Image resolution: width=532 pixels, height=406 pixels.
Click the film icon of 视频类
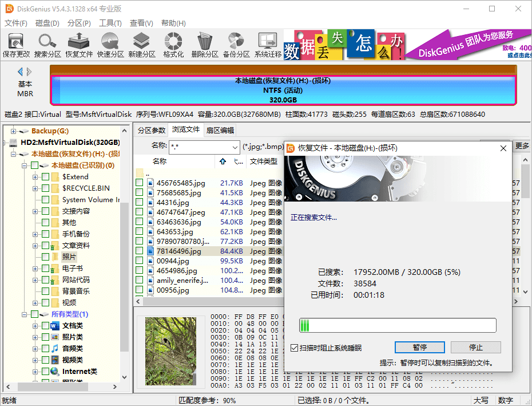[55, 360]
